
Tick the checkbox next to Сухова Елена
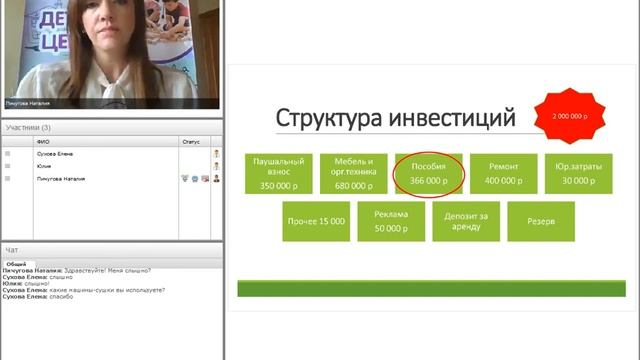[7, 154]
